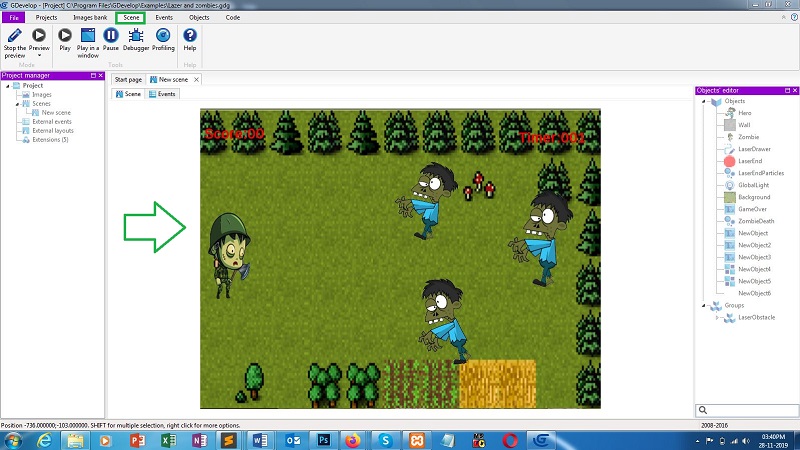Close the Project manager panel
The image size is (800, 450).
101,76
